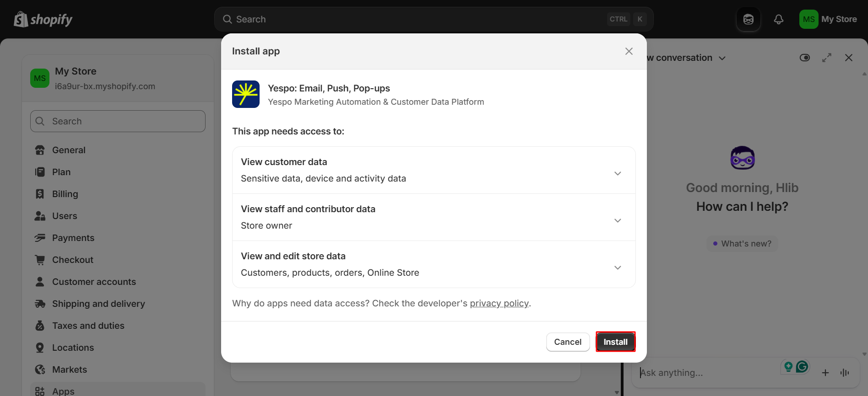Click the Apps grid icon in sidebar
Image resolution: width=868 pixels, height=396 pixels.
click(40, 391)
